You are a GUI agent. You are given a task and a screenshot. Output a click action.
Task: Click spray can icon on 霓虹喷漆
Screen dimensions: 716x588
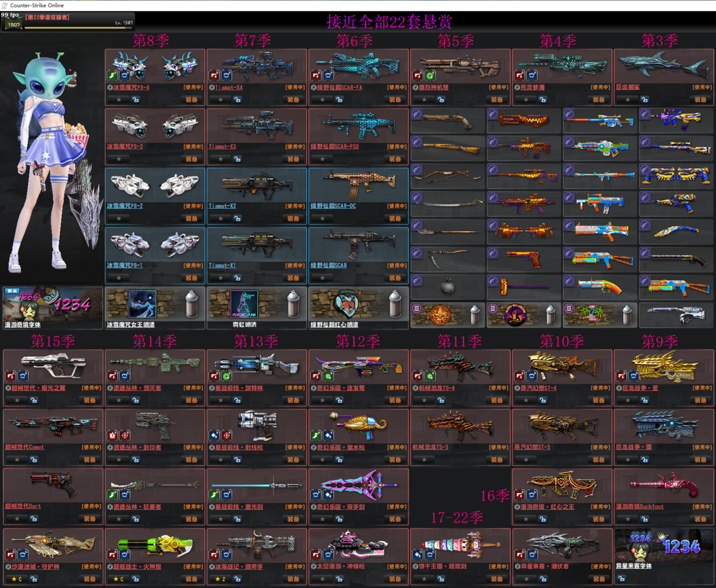[x=294, y=304]
